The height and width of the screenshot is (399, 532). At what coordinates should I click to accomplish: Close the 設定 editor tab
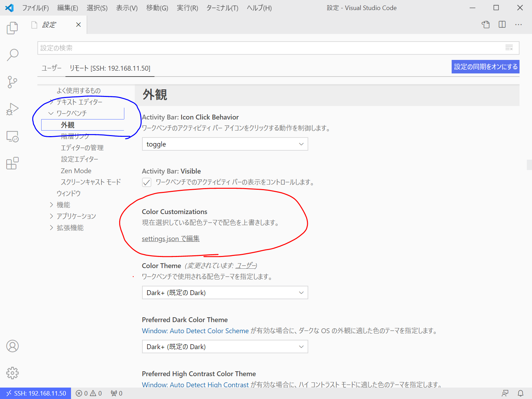pos(79,25)
